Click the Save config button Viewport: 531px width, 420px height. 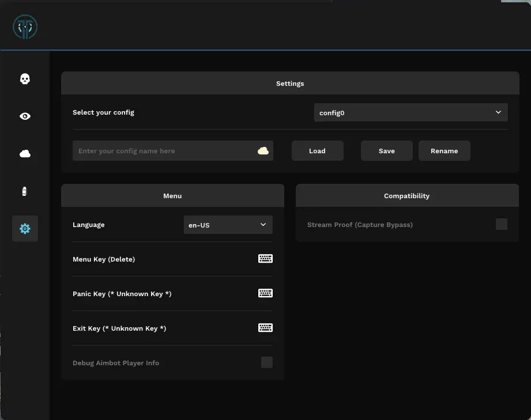coord(387,150)
